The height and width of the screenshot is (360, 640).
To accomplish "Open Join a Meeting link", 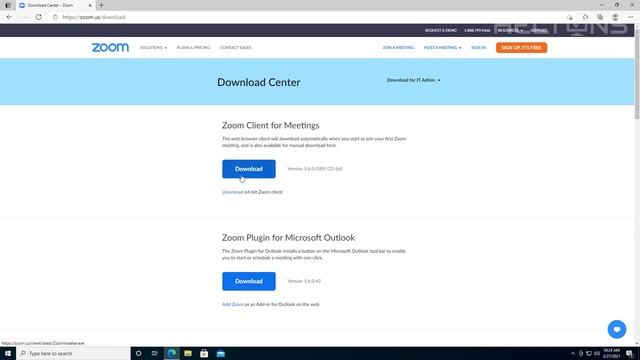I will (398, 48).
